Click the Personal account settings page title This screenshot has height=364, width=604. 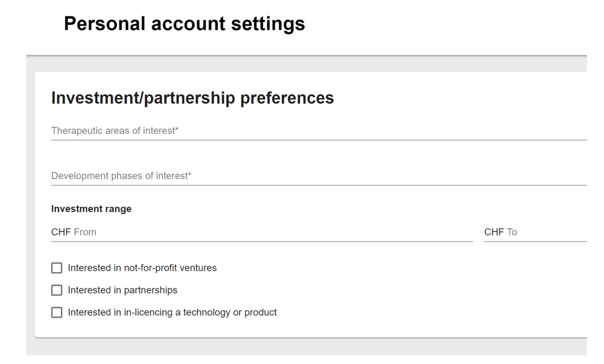tap(184, 24)
